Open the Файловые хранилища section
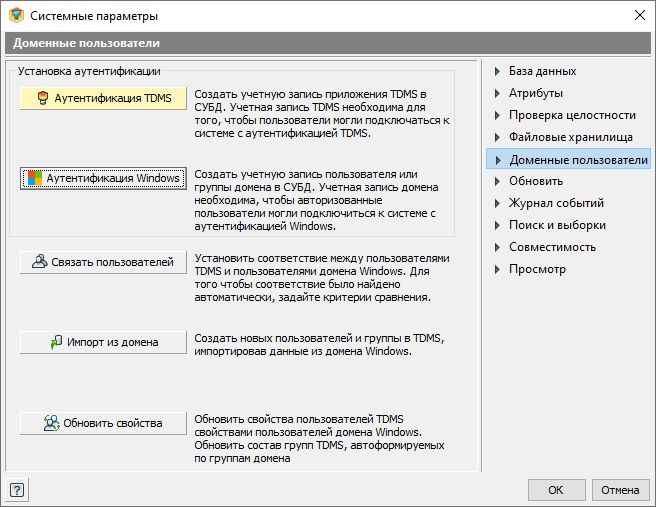656x507 pixels. 571,137
